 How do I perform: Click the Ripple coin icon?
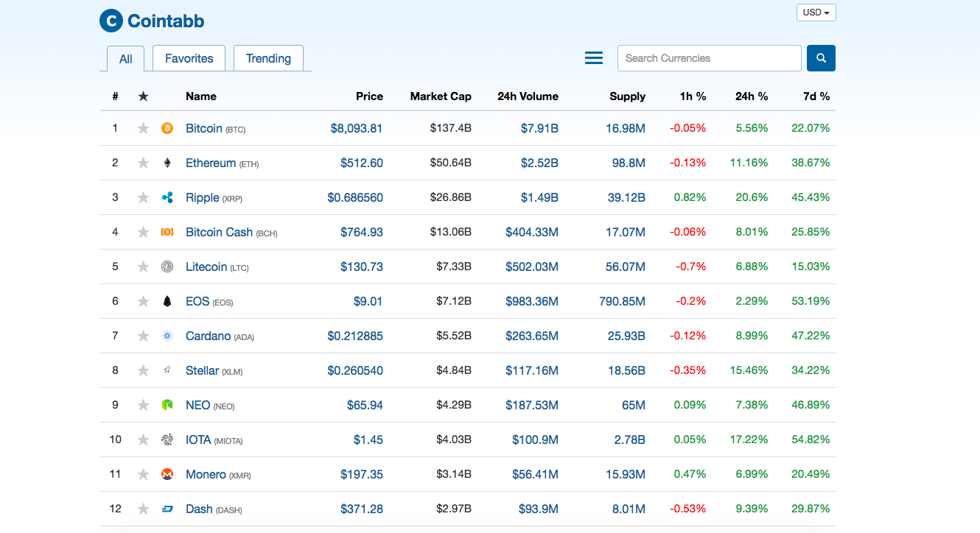click(x=167, y=197)
